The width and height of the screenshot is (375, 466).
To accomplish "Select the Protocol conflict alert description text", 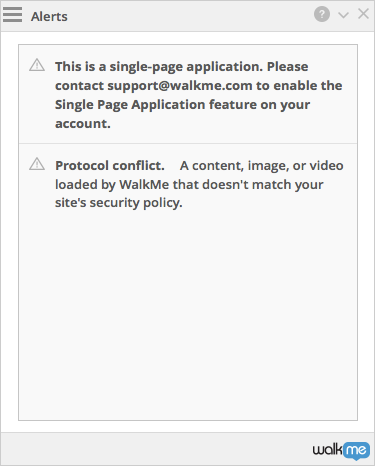I will pyautogui.click(x=199, y=184).
